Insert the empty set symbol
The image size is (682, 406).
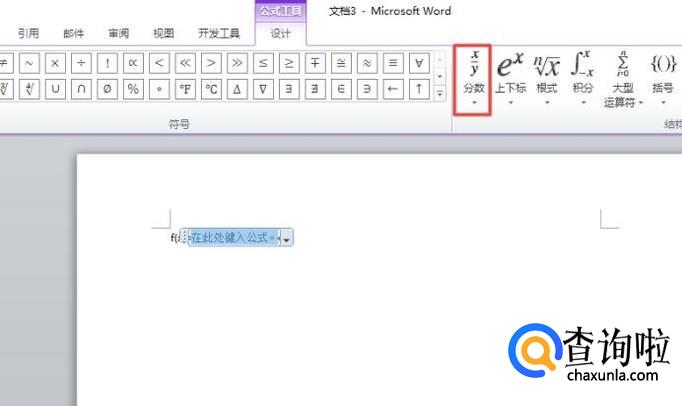[x=107, y=89]
